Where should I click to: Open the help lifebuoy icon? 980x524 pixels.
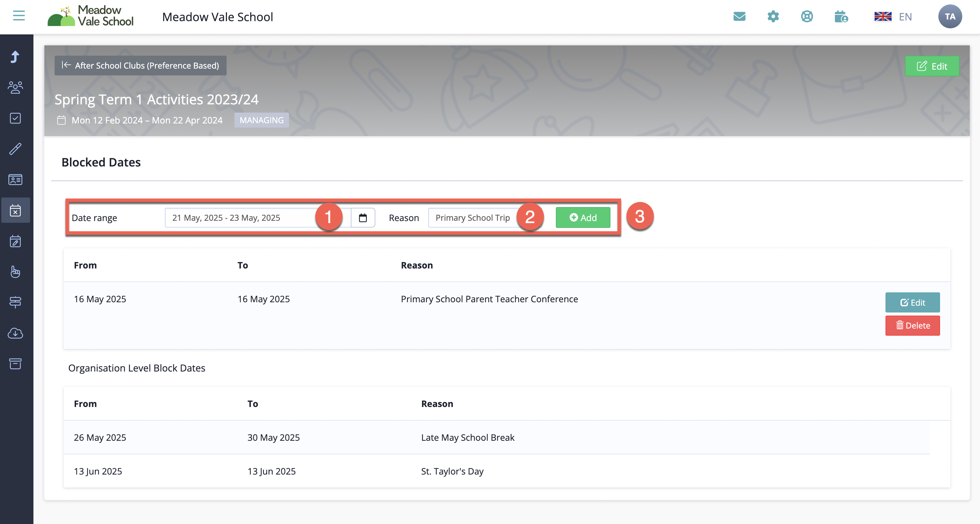click(x=807, y=16)
